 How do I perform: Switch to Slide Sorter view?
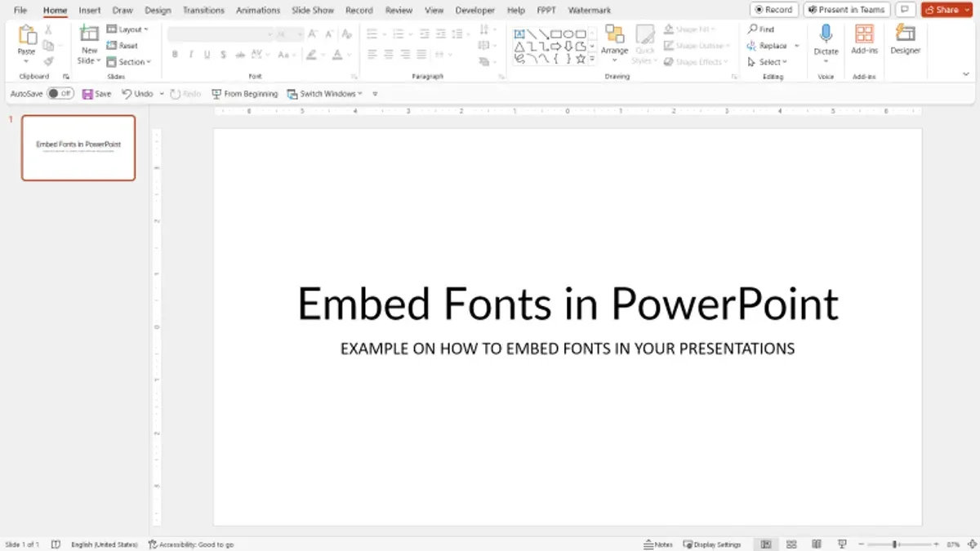coord(791,544)
